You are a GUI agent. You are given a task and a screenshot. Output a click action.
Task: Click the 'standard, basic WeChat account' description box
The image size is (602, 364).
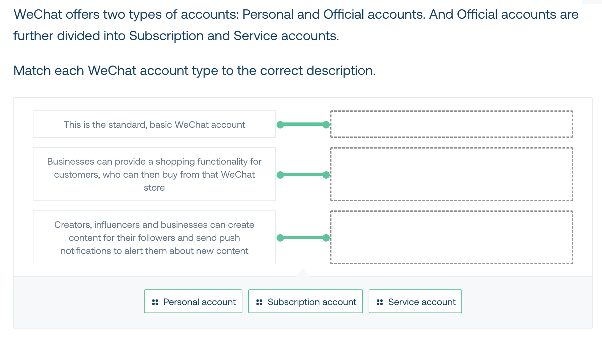coord(154,124)
